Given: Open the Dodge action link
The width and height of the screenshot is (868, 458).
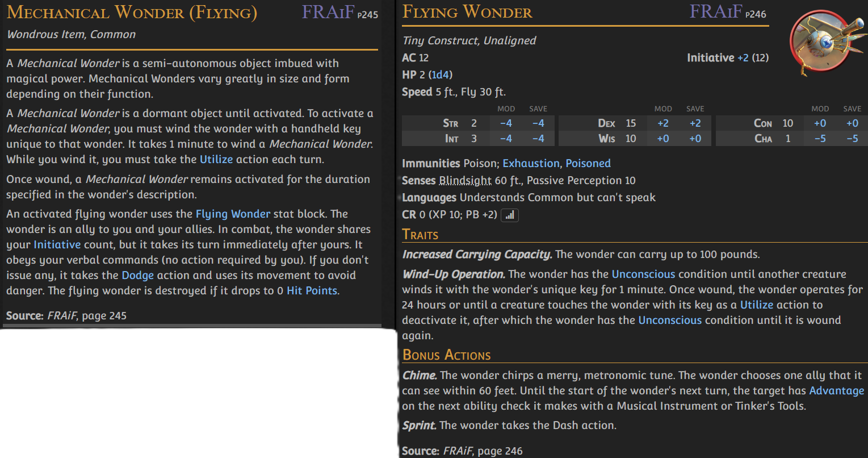Looking at the screenshot, I should (137, 276).
